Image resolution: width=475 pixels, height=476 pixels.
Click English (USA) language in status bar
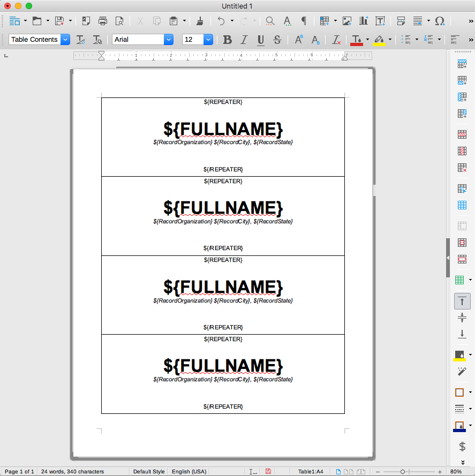click(x=189, y=471)
